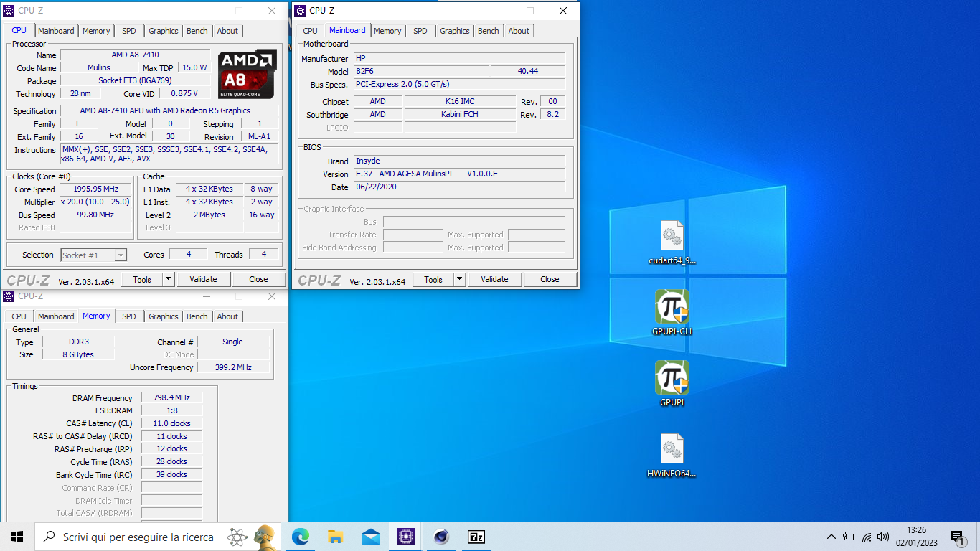Click the power/battery tray icon

click(x=849, y=537)
